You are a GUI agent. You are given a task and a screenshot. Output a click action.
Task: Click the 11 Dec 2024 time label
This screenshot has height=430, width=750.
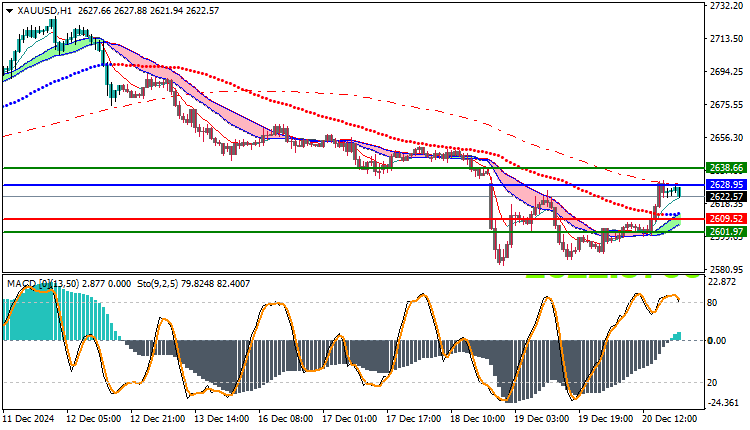[x=29, y=419]
